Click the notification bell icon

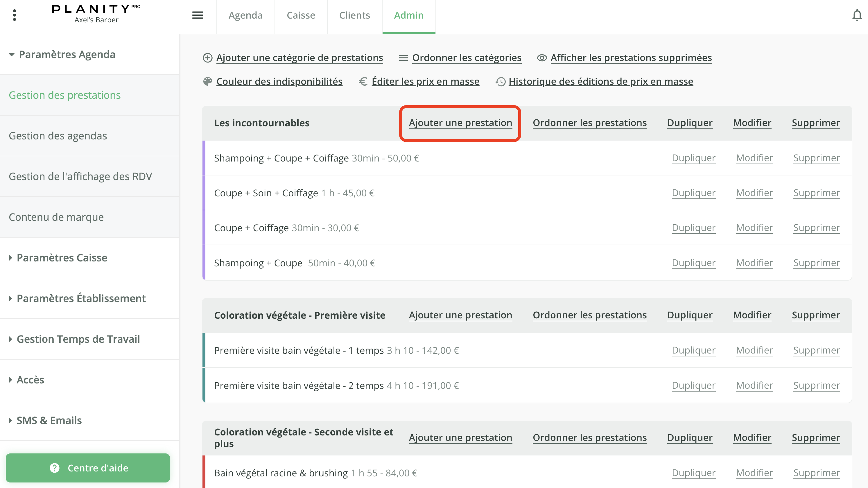(857, 15)
